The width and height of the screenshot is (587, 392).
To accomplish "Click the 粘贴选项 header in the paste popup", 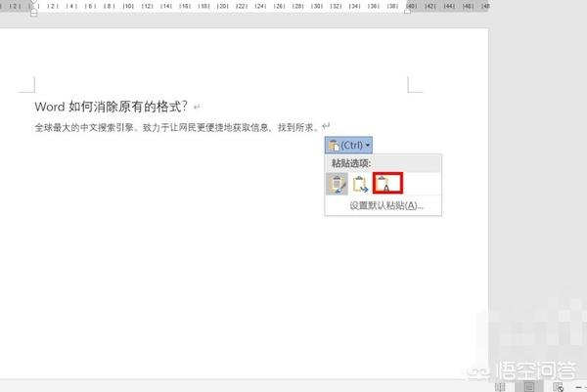I will pos(349,162).
